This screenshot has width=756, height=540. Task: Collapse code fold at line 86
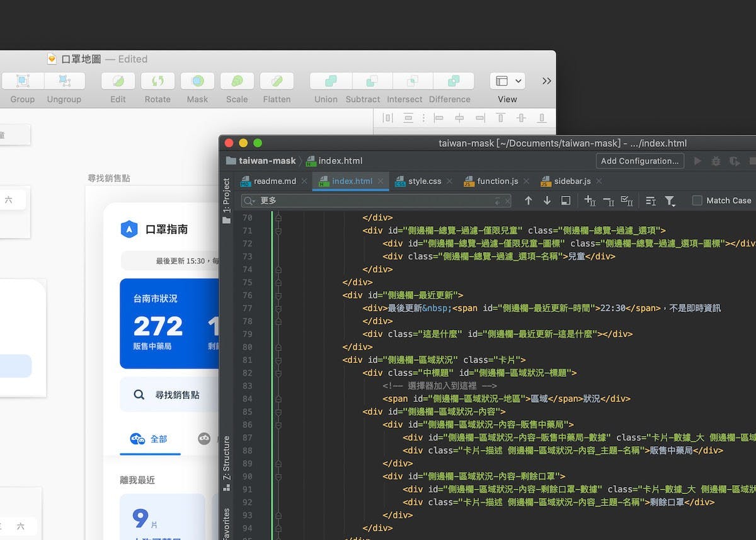coord(278,425)
